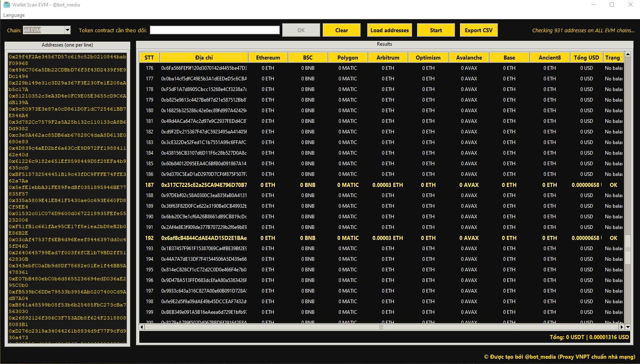
Task: Click address line 0x29f4F2Ae34567D57 in list
Action: coord(67,60)
